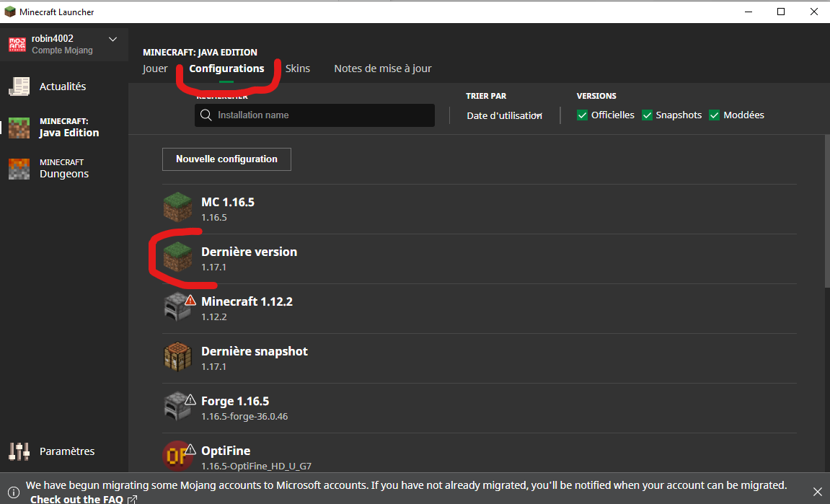This screenshot has width=830, height=504.
Task: Click the warning triangle on Forge 1.16.5
Action: tap(190, 399)
